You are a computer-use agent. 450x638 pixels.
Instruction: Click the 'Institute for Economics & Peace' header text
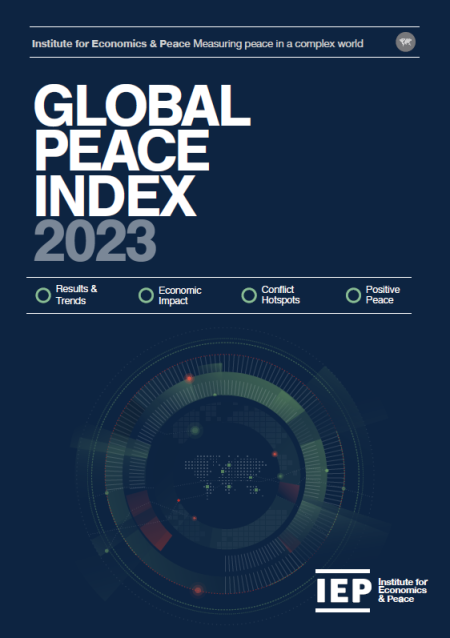[x=111, y=44]
